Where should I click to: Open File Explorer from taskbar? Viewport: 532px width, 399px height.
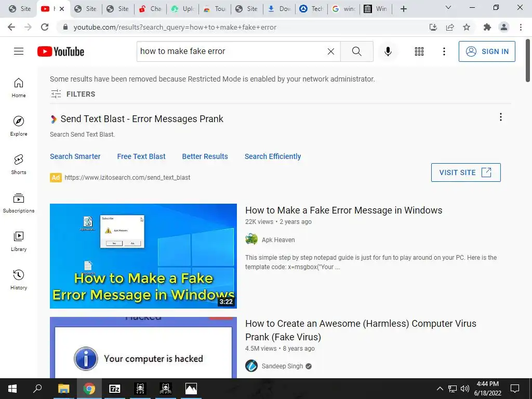[63, 389]
